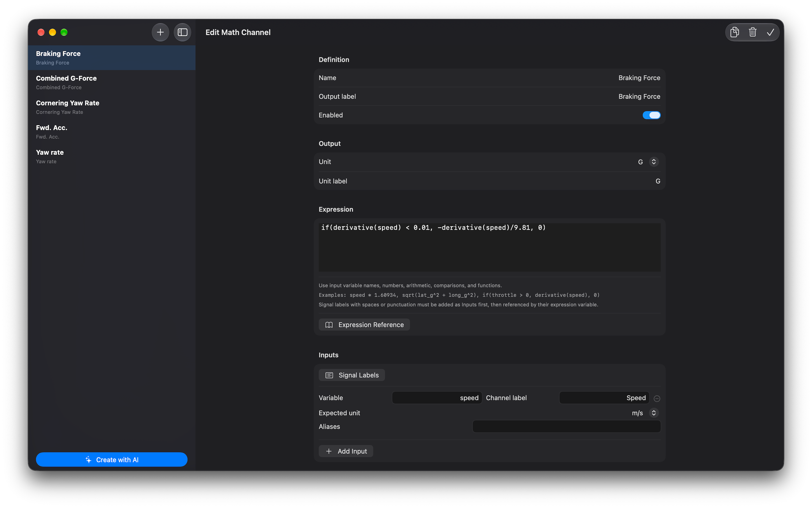The image size is (812, 508).
Task: Toggle the sidebar panel icon
Action: click(182, 32)
